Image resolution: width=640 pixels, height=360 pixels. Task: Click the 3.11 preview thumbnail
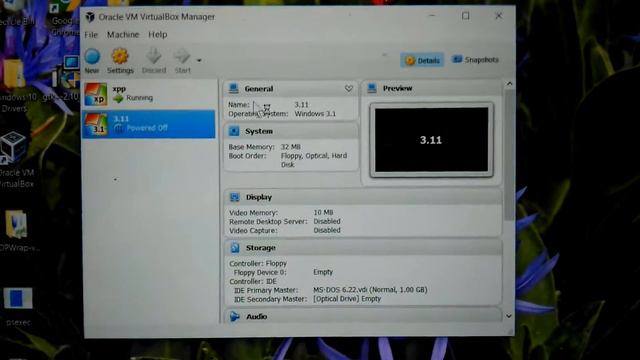431,140
